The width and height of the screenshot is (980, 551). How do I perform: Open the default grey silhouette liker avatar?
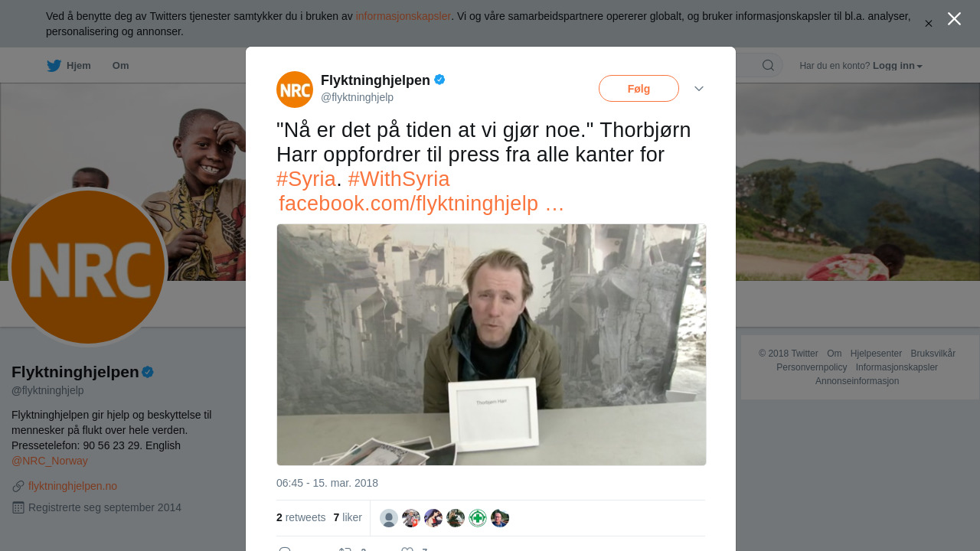click(x=389, y=518)
